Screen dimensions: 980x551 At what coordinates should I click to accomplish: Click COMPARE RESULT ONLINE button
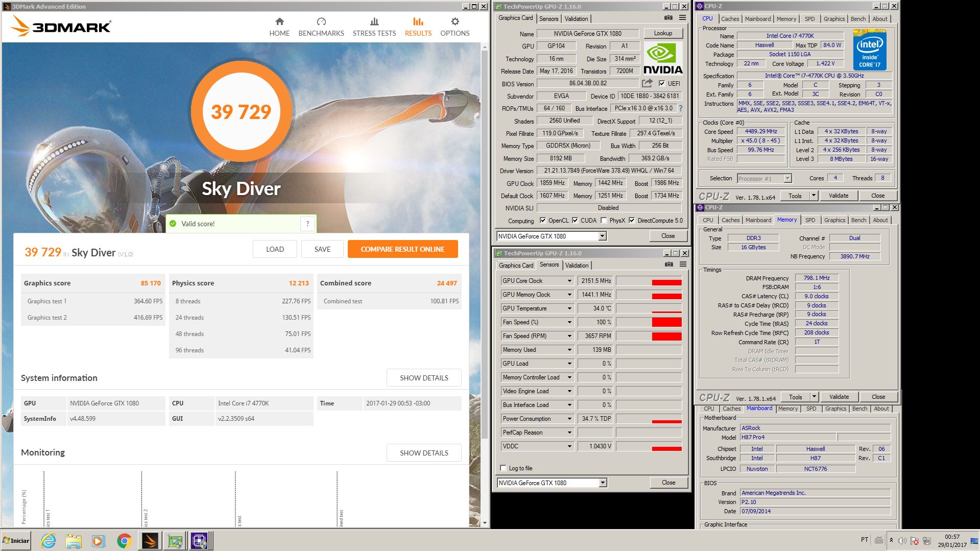pyautogui.click(x=402, y=249)
